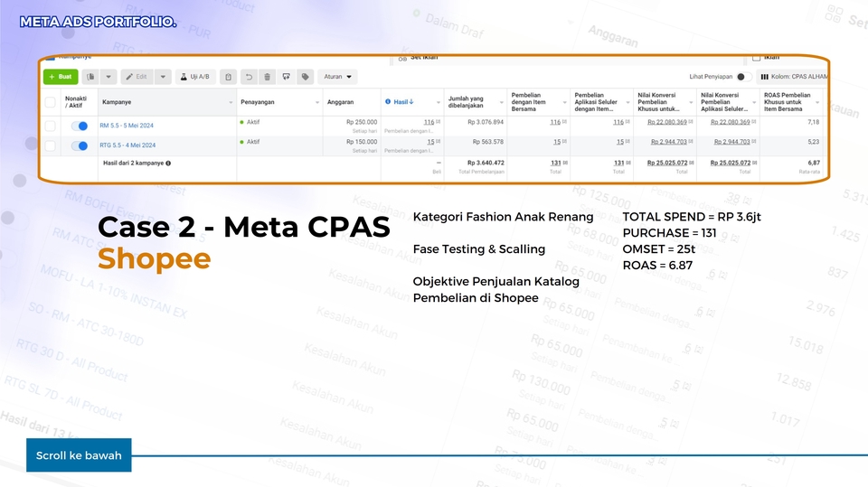Image resolution: width=868 pixels, height=487 pixels.
Task: Click Rp 150.000 budget of RTG 5.5
Action: click(362, 142)
